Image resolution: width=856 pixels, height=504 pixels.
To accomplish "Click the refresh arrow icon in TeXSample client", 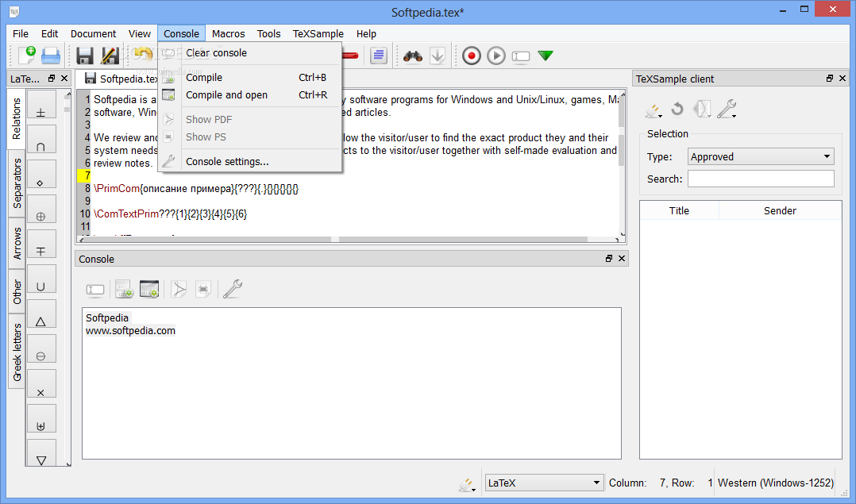I will [677, 109].
